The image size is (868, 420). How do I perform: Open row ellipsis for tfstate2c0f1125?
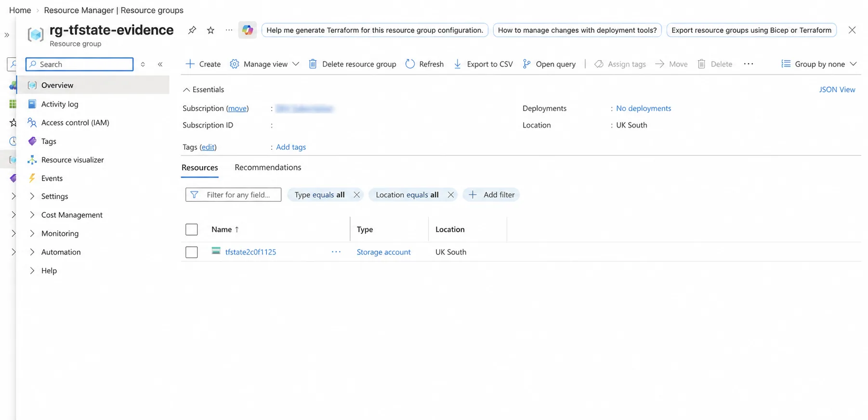pyautogui.click(x=336, y=252)
